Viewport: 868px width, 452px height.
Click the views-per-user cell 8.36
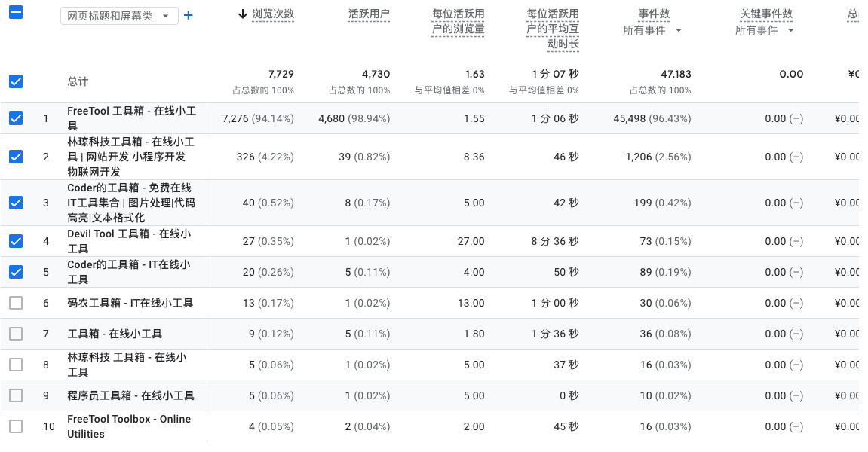[x=474, y=157]
